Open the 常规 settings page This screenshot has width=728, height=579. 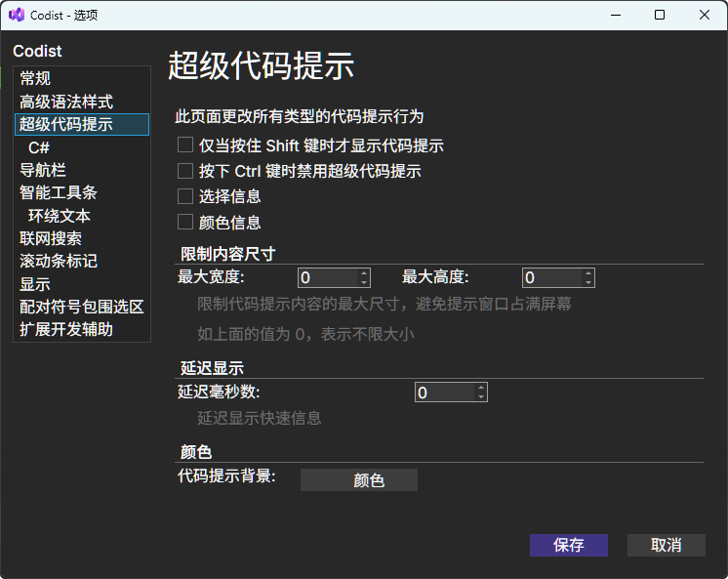(x=35, y=78)
